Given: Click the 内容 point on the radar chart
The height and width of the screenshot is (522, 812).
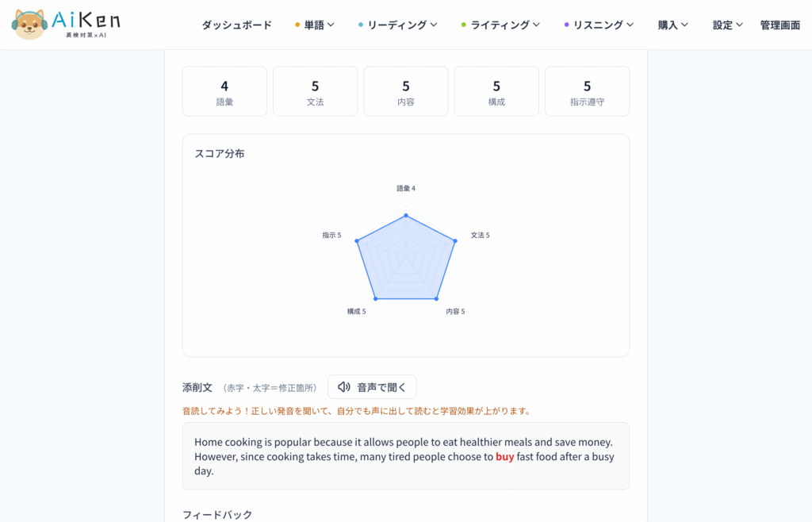Looking at the screenshot, I should click(437, 299).
